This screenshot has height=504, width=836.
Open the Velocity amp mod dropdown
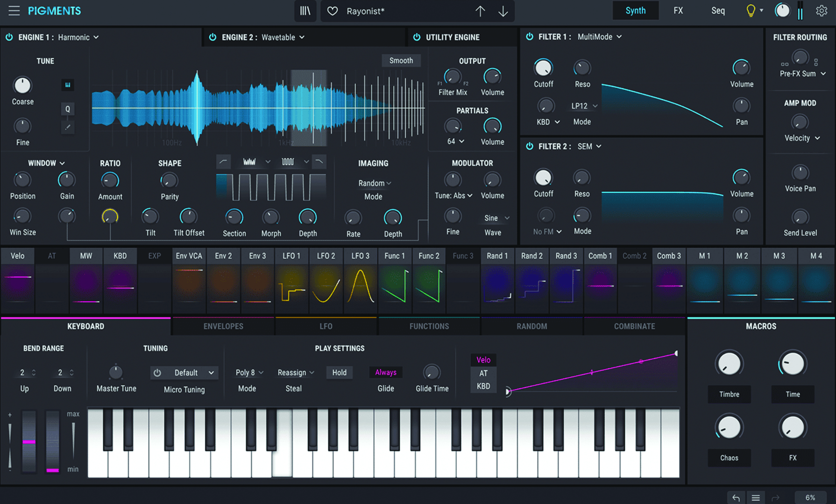point(802,138)
